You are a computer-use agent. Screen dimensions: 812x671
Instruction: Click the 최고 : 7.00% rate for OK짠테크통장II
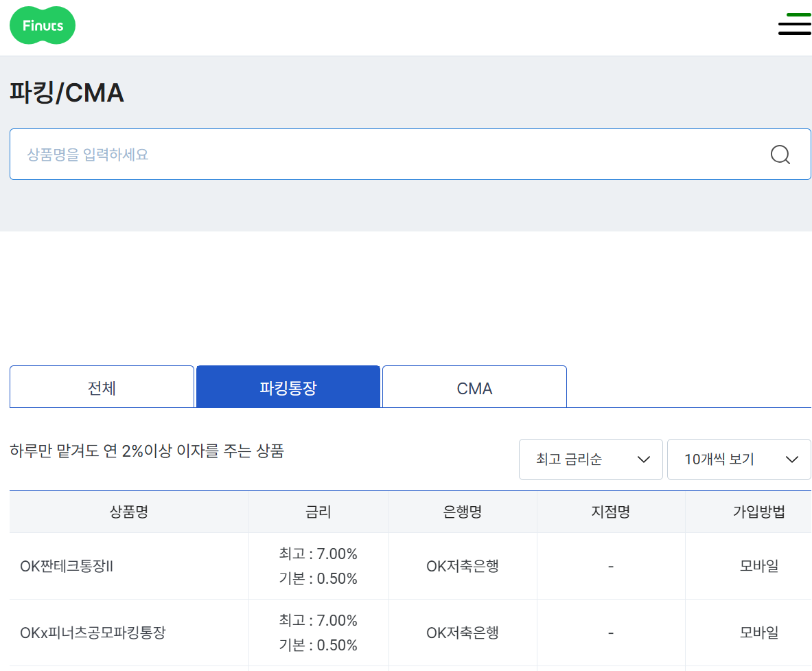coord(318,554)
